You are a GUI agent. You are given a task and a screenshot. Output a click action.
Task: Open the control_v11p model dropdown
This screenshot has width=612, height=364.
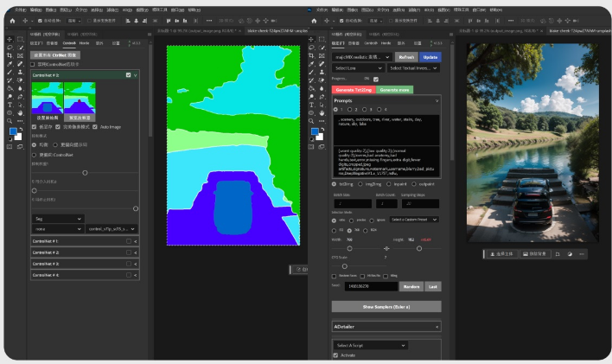point(112,229)
